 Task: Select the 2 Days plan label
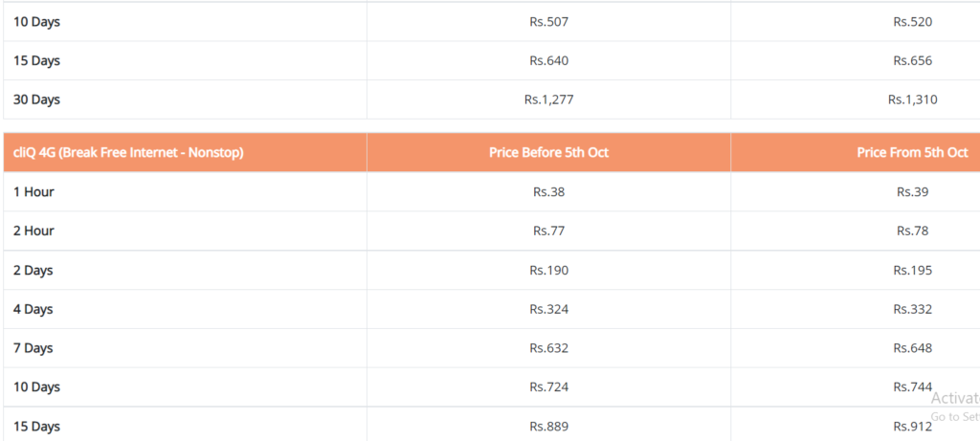coord(33,271)
